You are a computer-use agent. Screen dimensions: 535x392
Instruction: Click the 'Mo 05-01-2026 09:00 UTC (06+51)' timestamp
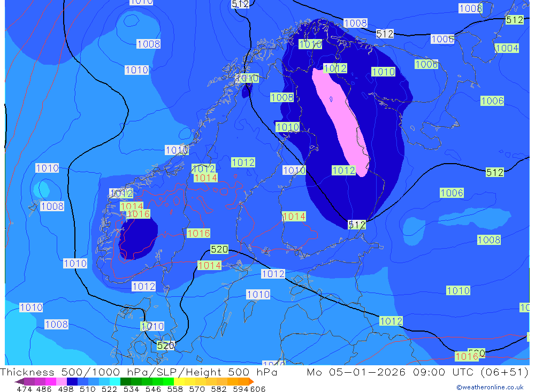click(x=418, y=372)
